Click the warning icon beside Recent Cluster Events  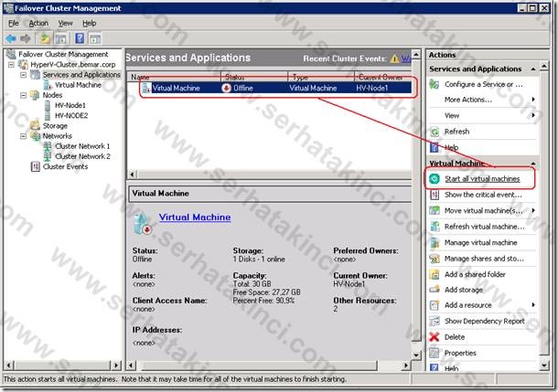click(x=394, y=58)
